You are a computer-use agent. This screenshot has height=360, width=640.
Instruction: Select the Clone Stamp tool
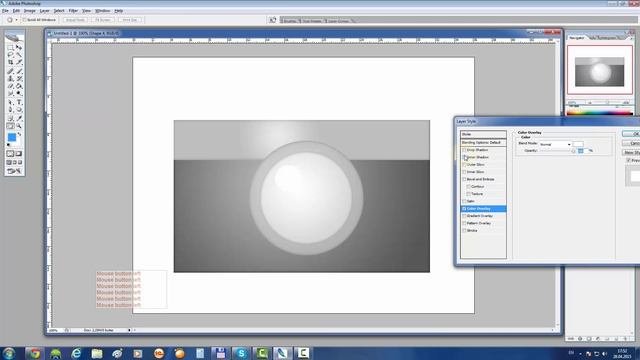10,79
